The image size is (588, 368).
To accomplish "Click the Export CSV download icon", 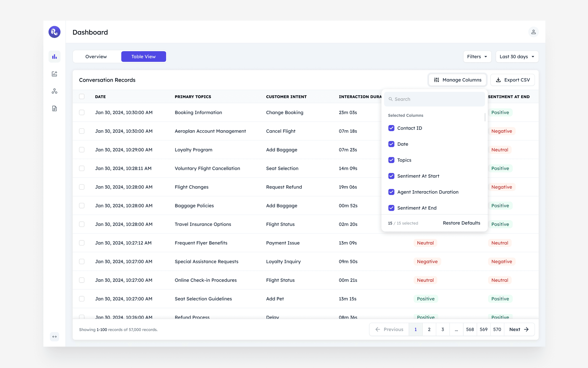I will tap(498, 80).
